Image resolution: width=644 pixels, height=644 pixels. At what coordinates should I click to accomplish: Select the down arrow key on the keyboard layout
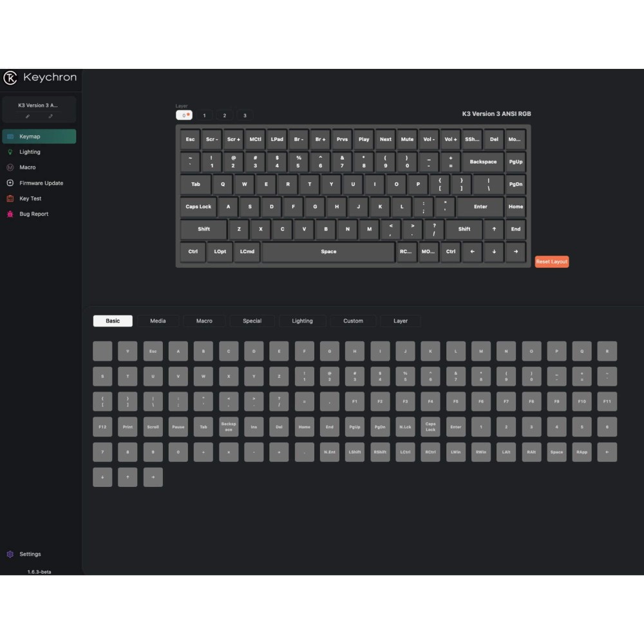coord(494,251)
